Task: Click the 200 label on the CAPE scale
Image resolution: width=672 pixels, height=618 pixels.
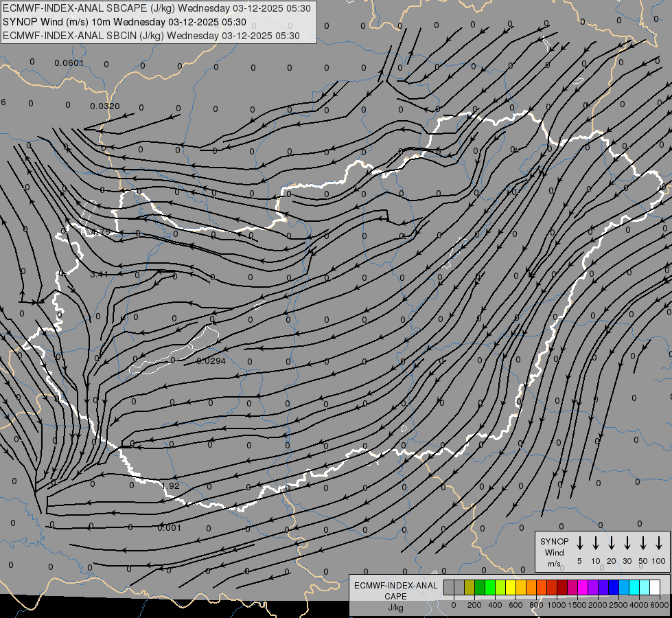Action: 474,605
